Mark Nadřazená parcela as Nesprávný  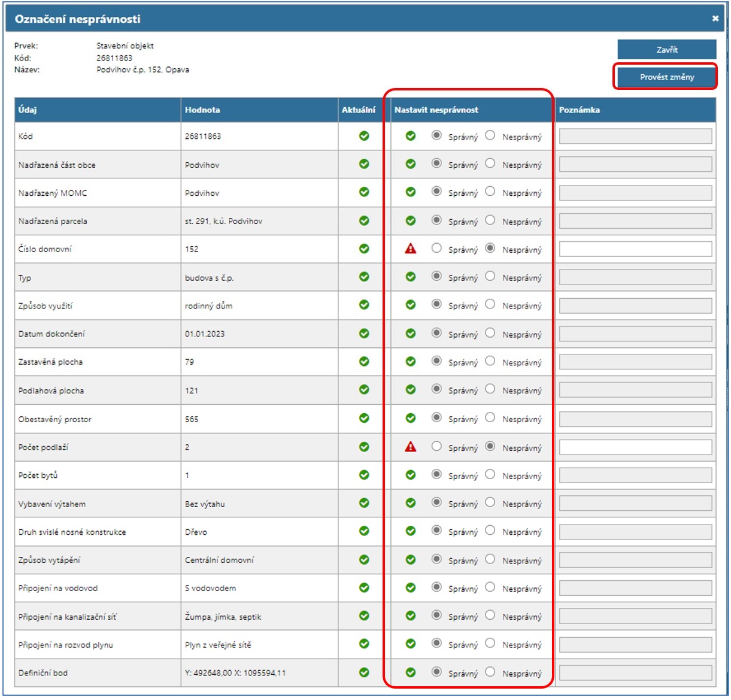(x=490, y=220)
